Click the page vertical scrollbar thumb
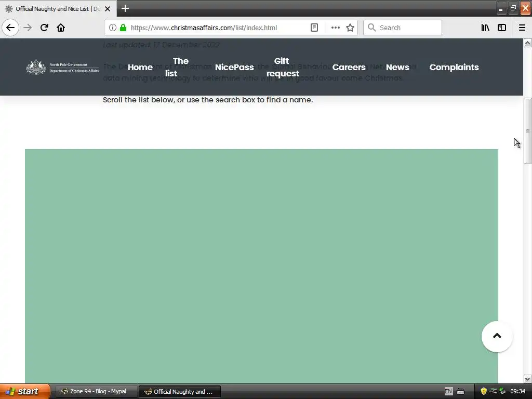532x399 pixels. pos(528,131)
